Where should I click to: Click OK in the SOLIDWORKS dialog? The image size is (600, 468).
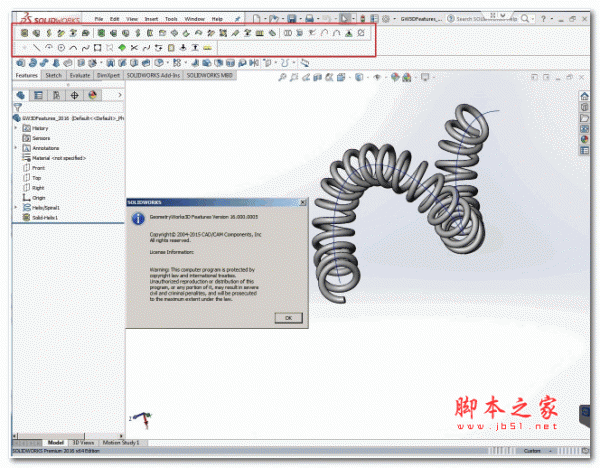point(289,318)
